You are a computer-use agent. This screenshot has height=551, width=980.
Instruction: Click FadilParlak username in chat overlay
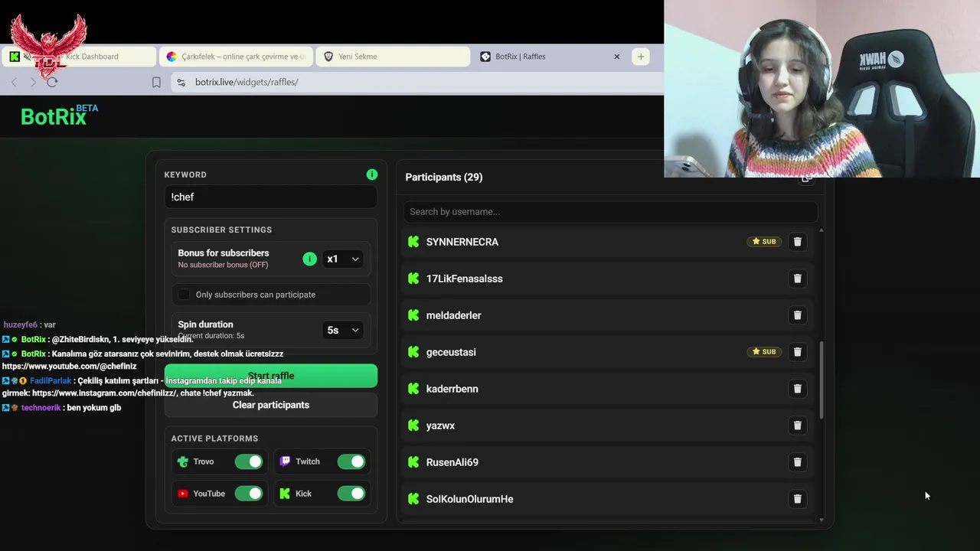(51, 381)
